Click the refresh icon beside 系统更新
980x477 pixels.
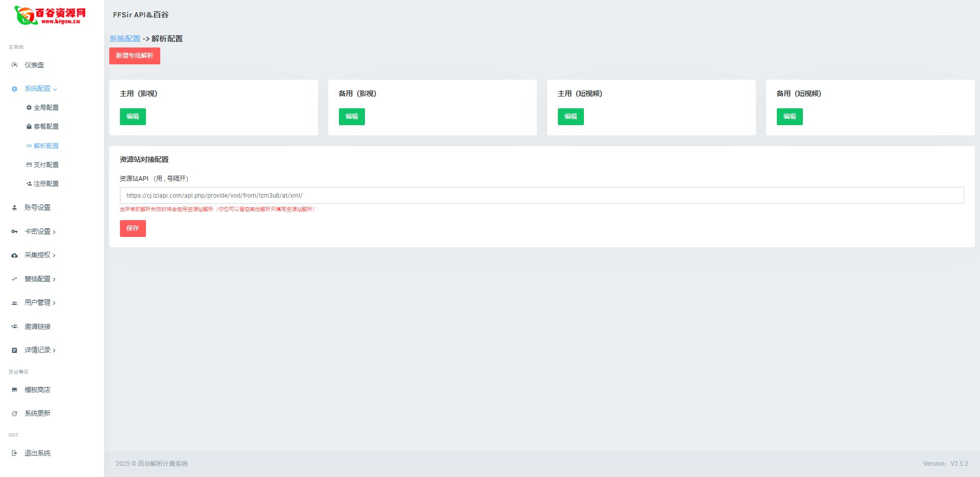(x=14, y=414)
